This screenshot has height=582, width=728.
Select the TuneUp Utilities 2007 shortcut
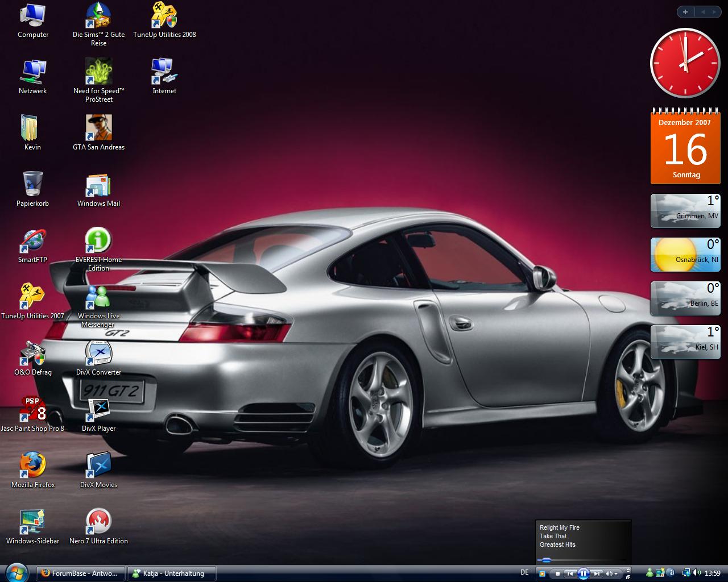point(33,302)
